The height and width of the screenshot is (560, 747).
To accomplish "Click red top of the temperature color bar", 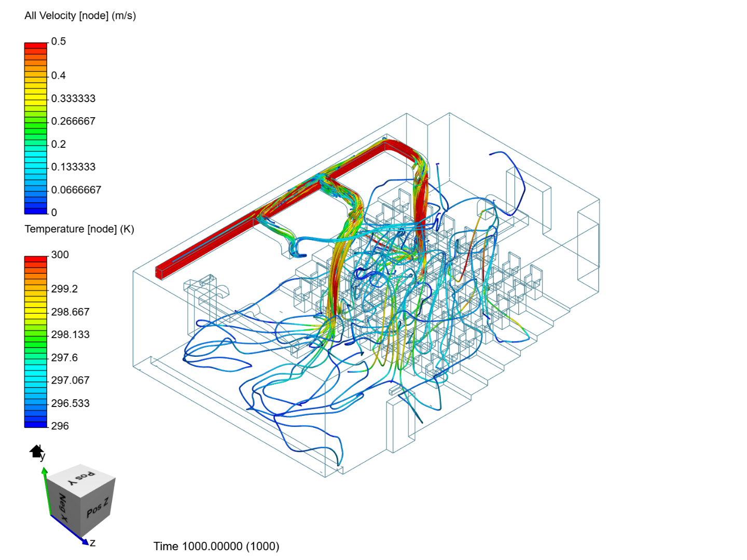I will (36, 259).
